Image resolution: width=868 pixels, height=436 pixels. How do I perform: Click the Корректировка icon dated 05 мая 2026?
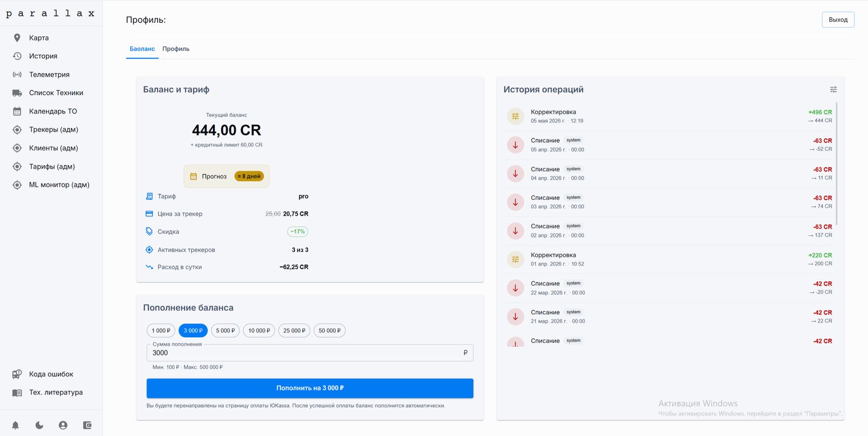515,116
